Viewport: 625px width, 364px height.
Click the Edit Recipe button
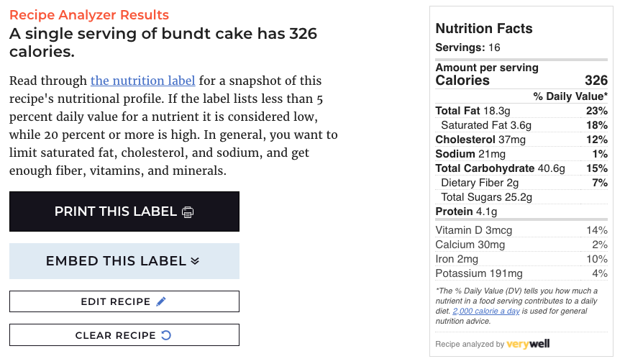point(124,301)
